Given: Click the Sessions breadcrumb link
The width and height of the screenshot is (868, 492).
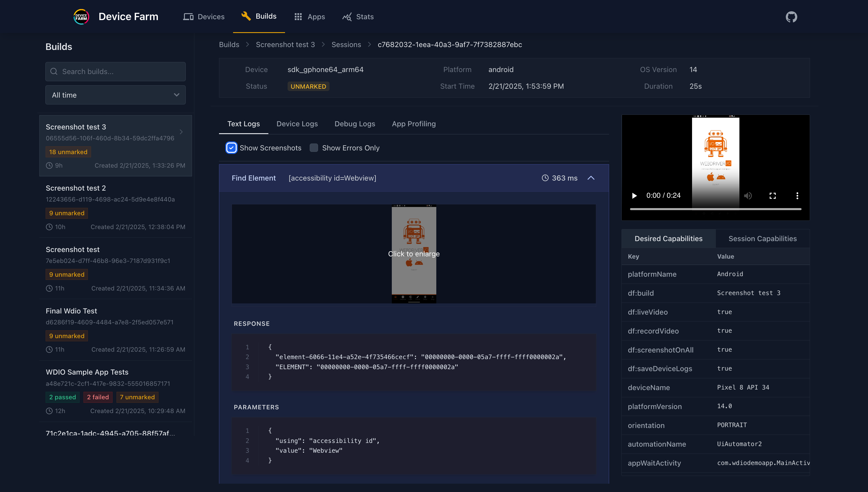Looking at the screenshot, I should pos(346,44).
